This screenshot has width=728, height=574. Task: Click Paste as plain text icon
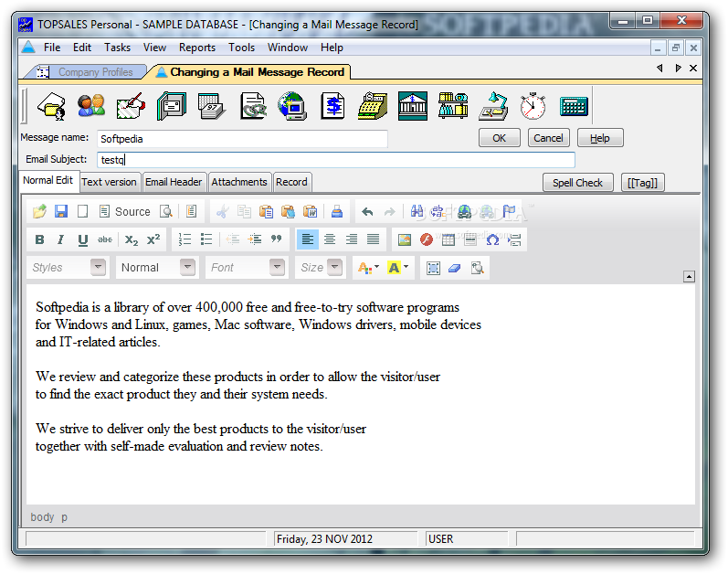tap(288, 211)
